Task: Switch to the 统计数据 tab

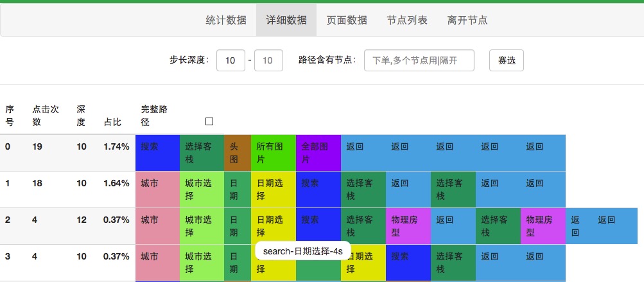Action: coord(226,20)
